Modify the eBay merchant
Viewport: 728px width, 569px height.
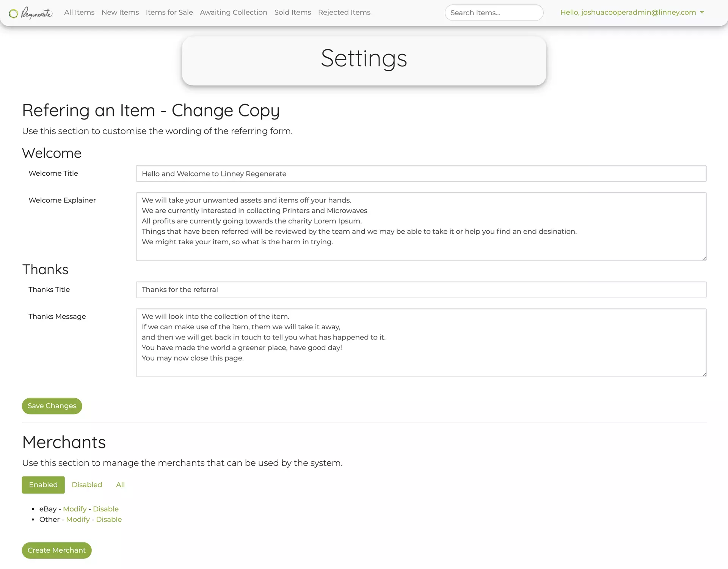point(74,509)
